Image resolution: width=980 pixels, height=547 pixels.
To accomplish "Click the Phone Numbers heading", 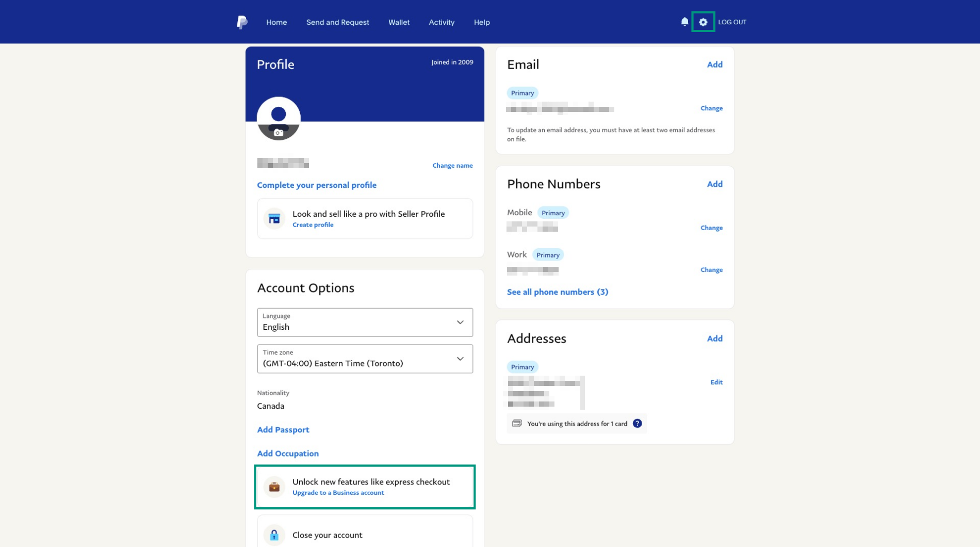I will tap(553, 184).
